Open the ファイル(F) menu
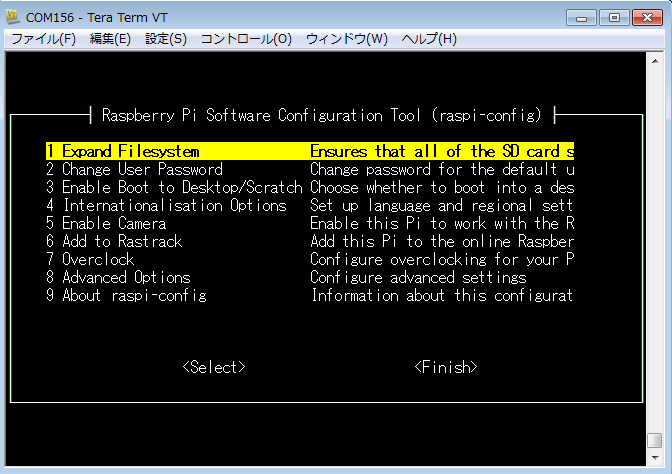The image size is (672, 474). tap(43, 39)
